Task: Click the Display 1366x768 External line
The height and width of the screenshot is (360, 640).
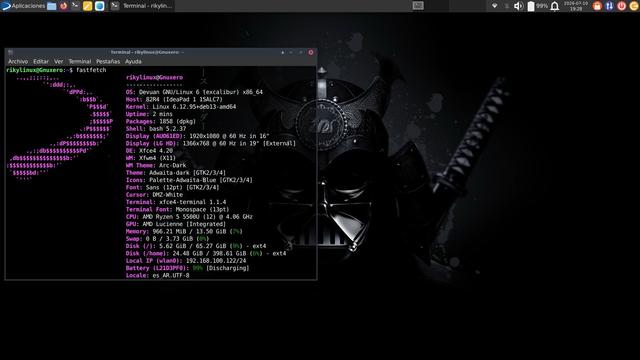Action: 211,144
